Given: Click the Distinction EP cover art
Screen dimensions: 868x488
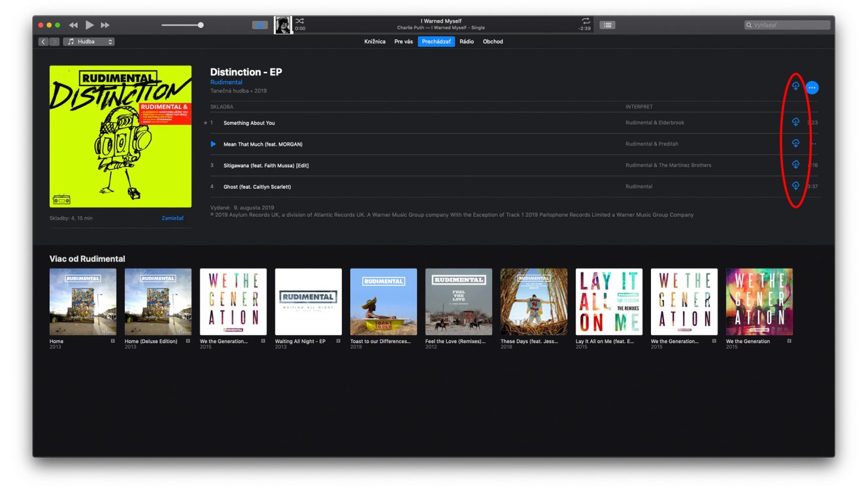Looking at the screenshot, I should (120, 137).
